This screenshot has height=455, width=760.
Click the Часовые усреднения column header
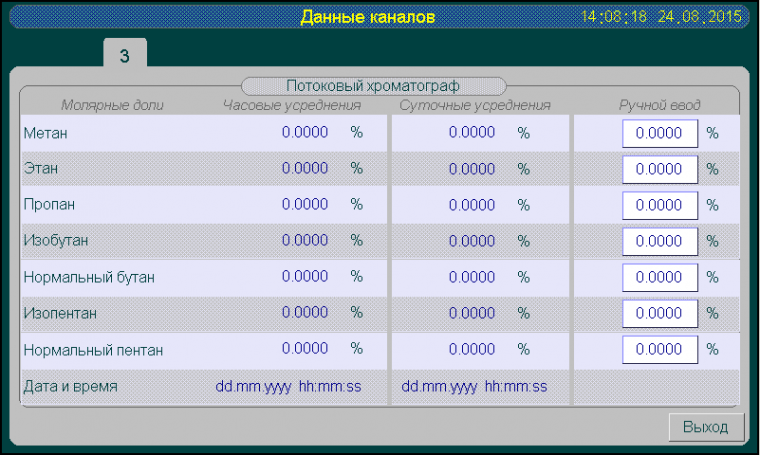(x=292, y=105)
